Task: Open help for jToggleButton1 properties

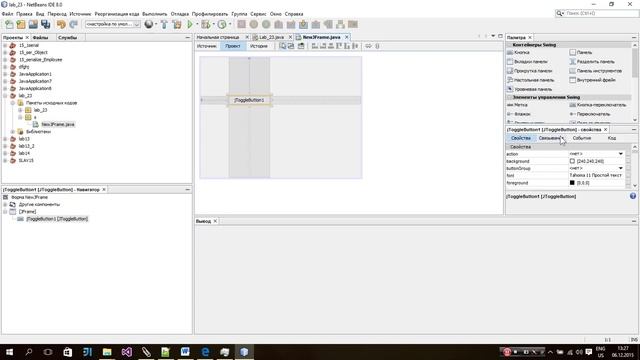Action: coord(633,196)
